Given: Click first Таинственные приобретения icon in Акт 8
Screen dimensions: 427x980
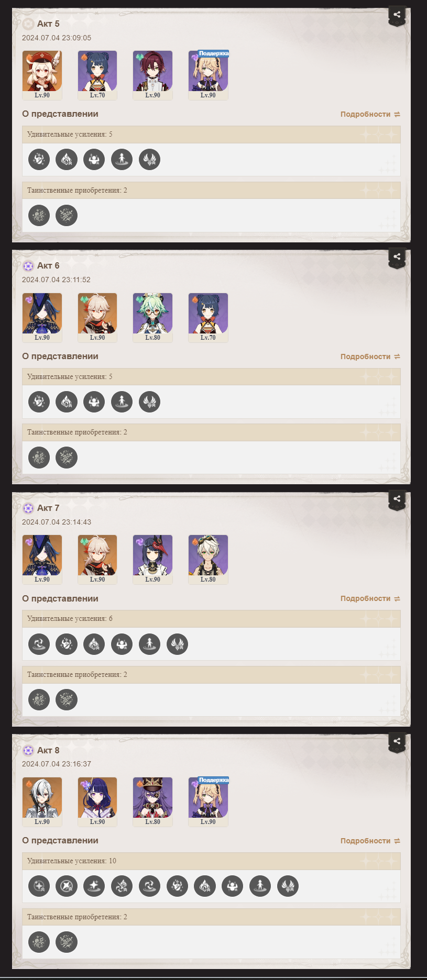Looking at the screenshot, I should pyautogui.click(x=39, y=942).
